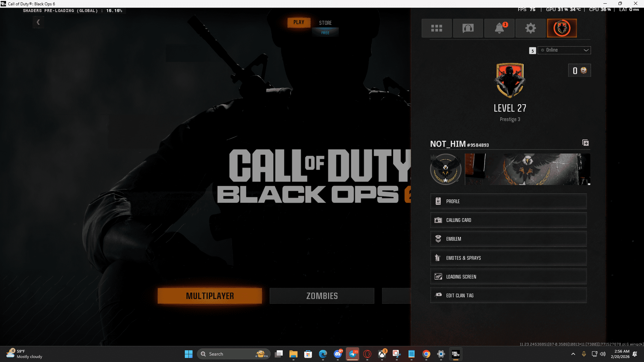644x362 pixels.
Task: Click the eagle calling card banner
Action: click(527, 169)
